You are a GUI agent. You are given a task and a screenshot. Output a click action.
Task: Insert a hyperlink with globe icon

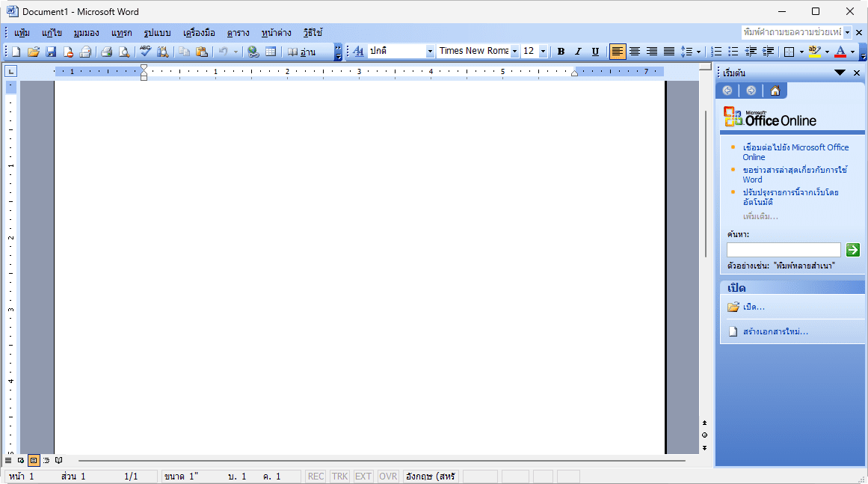coord(253,52)
